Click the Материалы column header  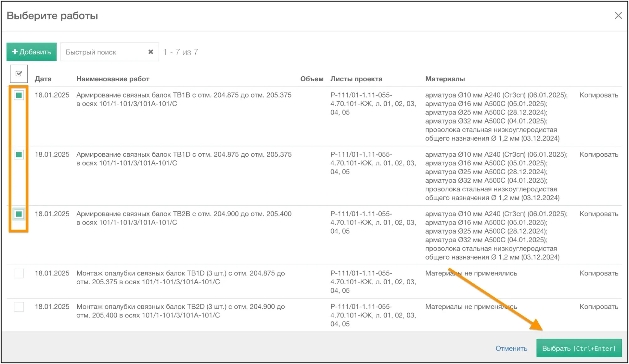pos(445,79)
